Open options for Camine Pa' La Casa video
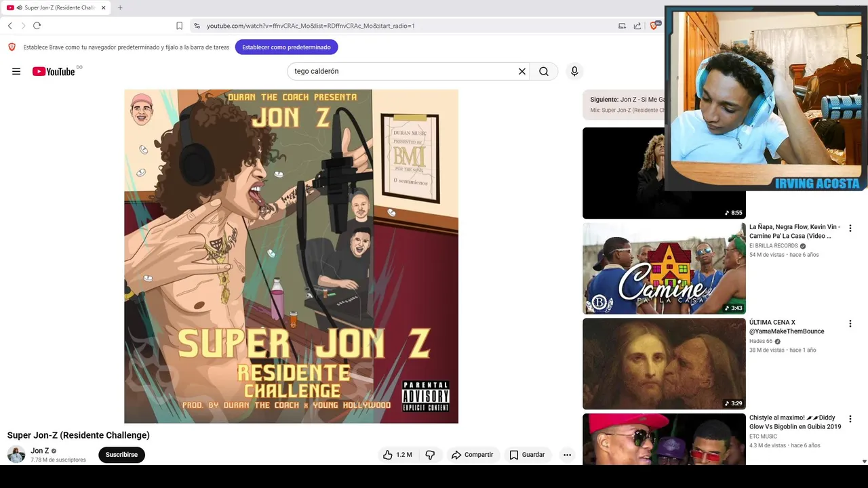Image resolution: width=868 pixels, height=488 pixels. pyautogui.click(x=850, y=228)
